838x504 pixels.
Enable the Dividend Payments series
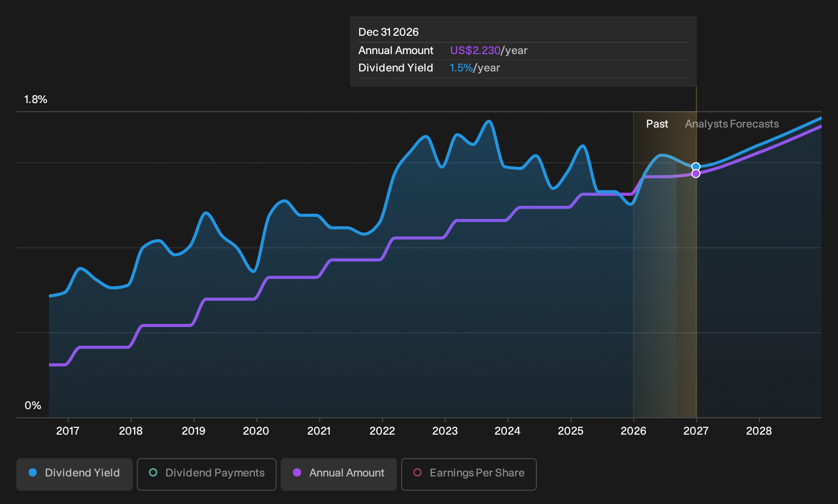pyautogui.click(x=207, y=474)
